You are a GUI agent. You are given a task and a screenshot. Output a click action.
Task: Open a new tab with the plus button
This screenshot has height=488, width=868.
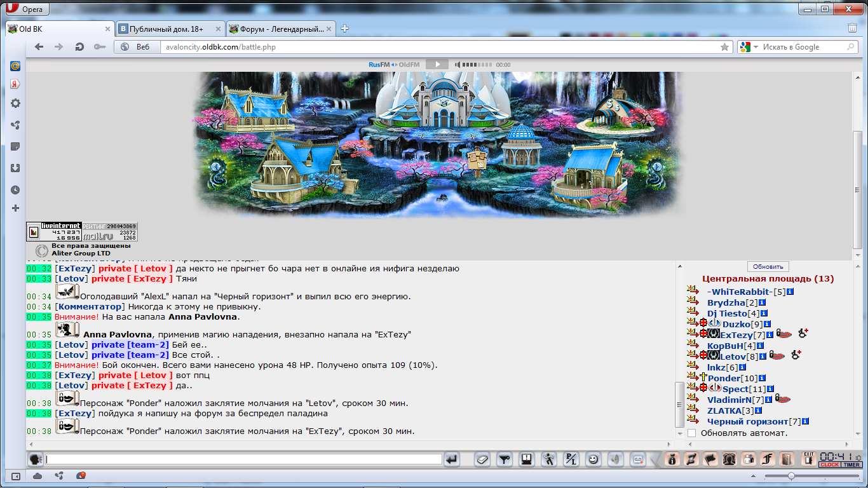click(x=345, y=29)
